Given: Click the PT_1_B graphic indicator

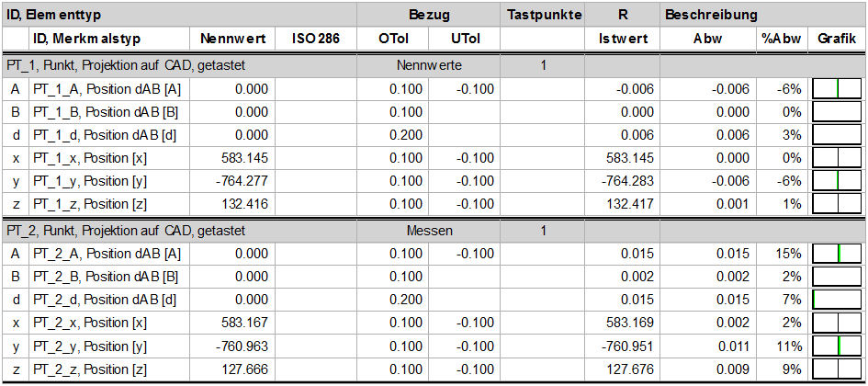Looking at the screenshot, I should click(x=837, y=112).
